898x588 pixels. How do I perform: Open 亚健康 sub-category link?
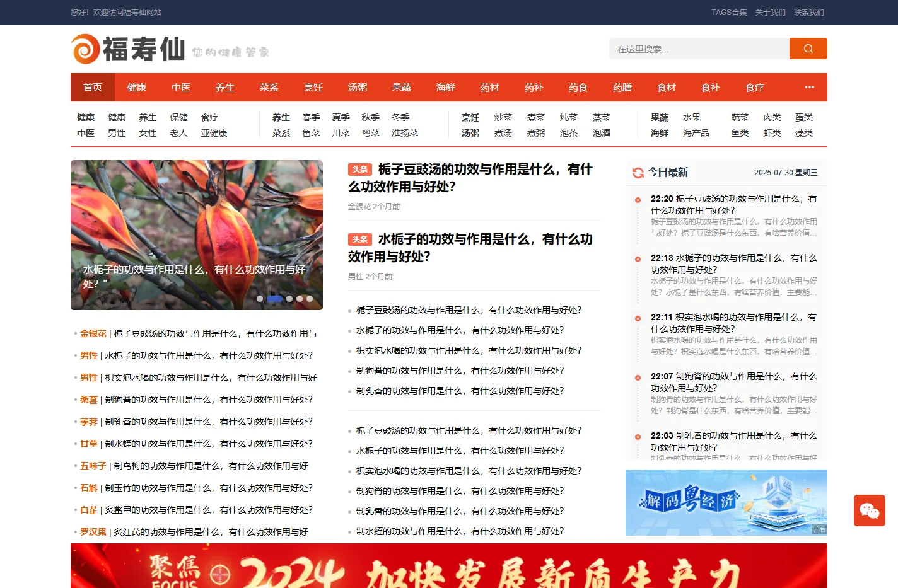pyautogui.click(x=214, y=133)
